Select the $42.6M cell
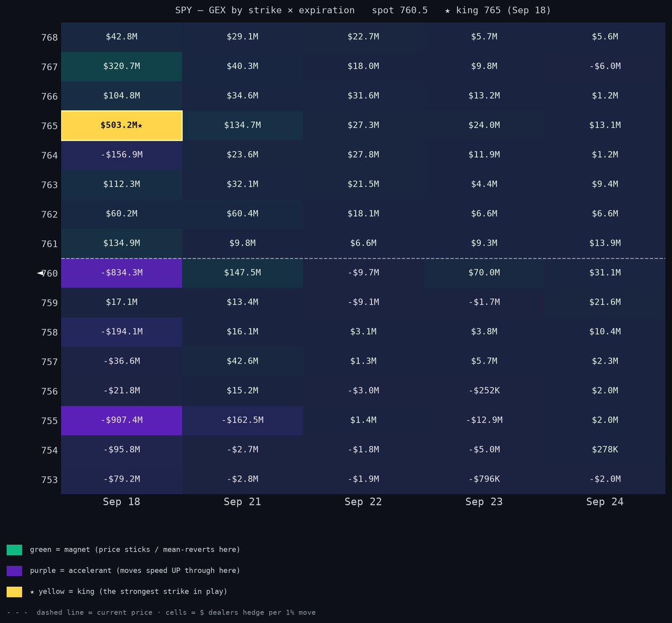Image resolution: width=672 pixels, height=623 pixels. click(x=242, y=362)
